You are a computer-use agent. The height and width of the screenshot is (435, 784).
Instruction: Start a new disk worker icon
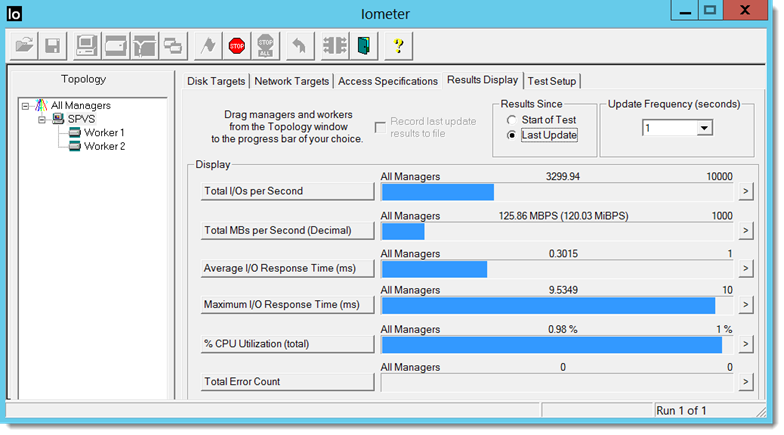pos(116,46)
